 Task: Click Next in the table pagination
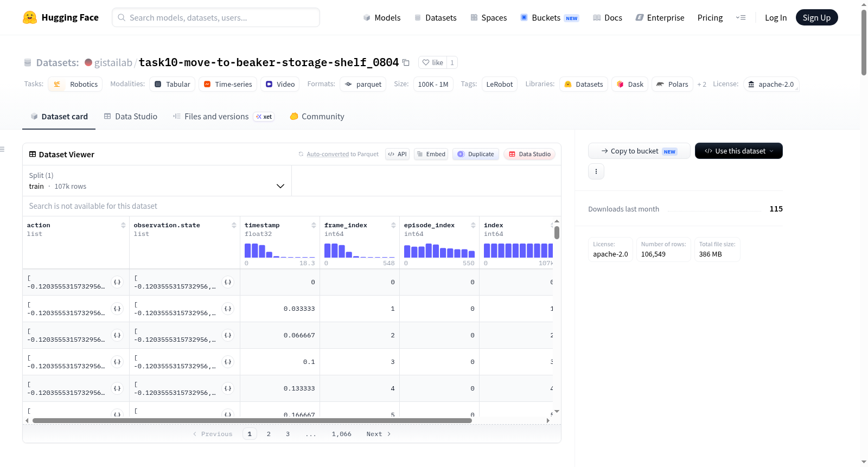[379, 434]
